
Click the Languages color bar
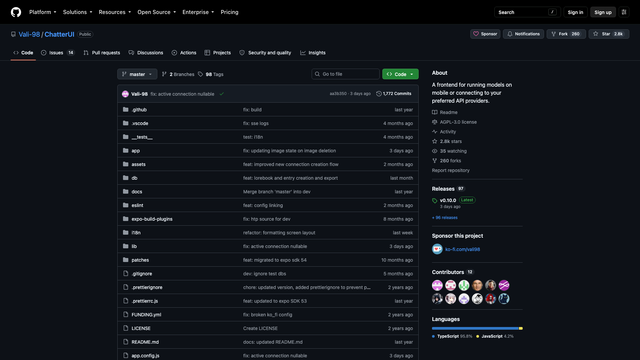[477, 328]
